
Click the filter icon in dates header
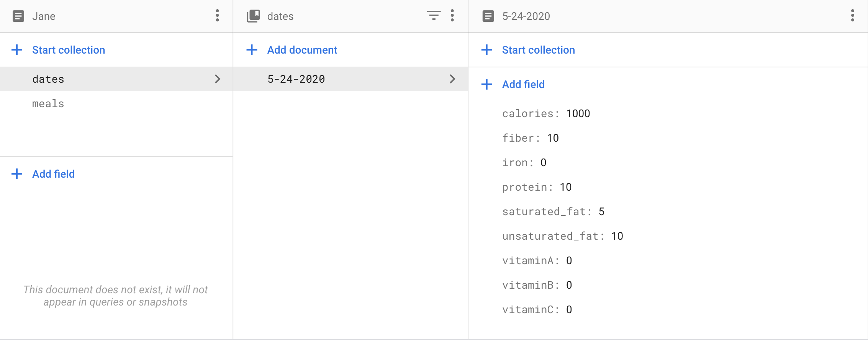click(434, 16)
